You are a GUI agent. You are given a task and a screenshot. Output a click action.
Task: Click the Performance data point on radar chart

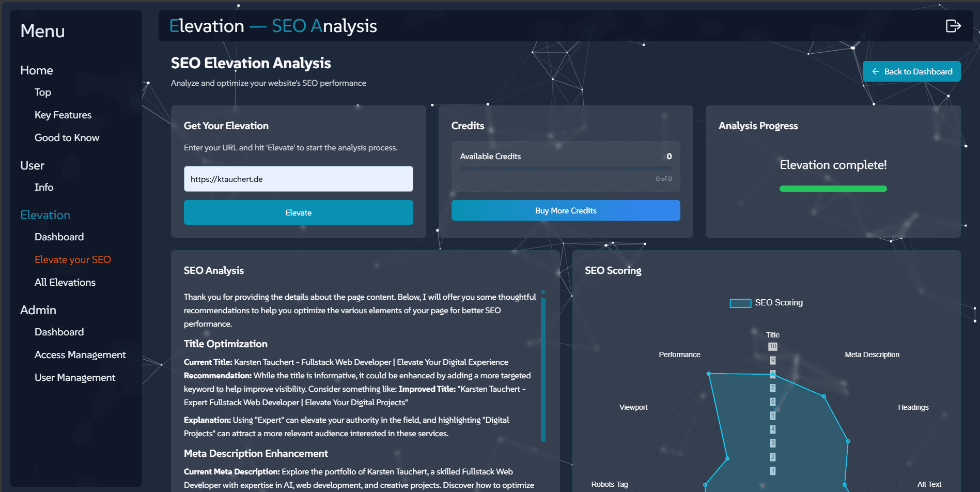click(x=709, y=373)
